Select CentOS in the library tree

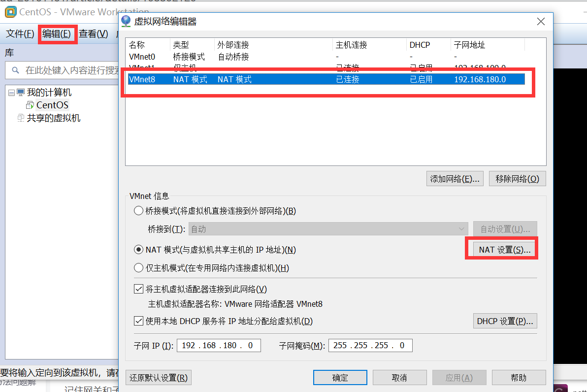pos(52,105)
